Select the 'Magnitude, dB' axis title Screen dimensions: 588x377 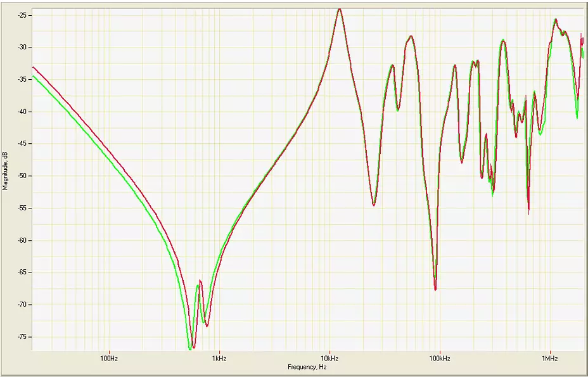tap(5, 171)
